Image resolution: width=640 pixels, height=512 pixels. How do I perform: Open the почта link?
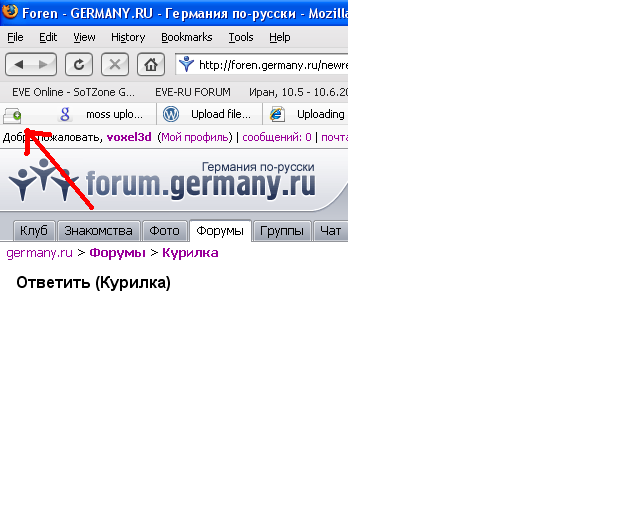tap(334, 137)
